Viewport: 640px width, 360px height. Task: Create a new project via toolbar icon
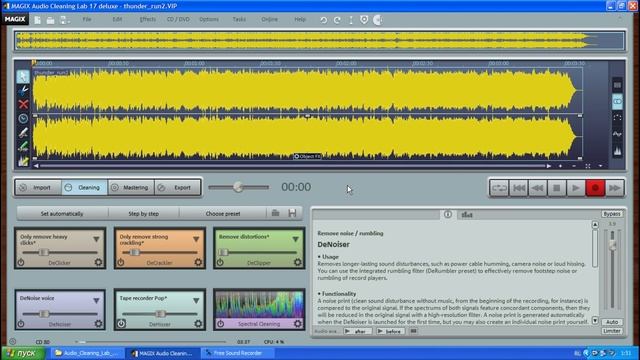click(x=37, y=20)
